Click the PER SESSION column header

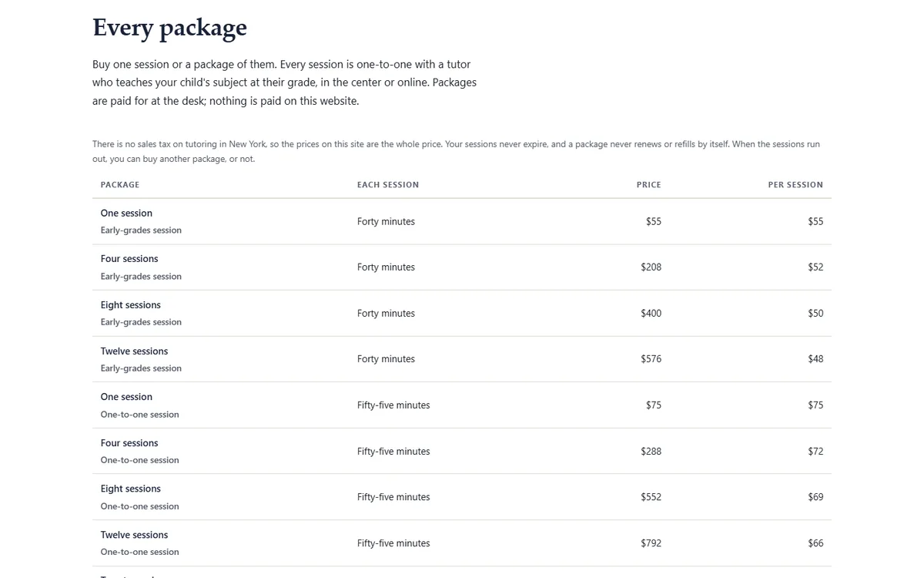click(x=795, y=185)
